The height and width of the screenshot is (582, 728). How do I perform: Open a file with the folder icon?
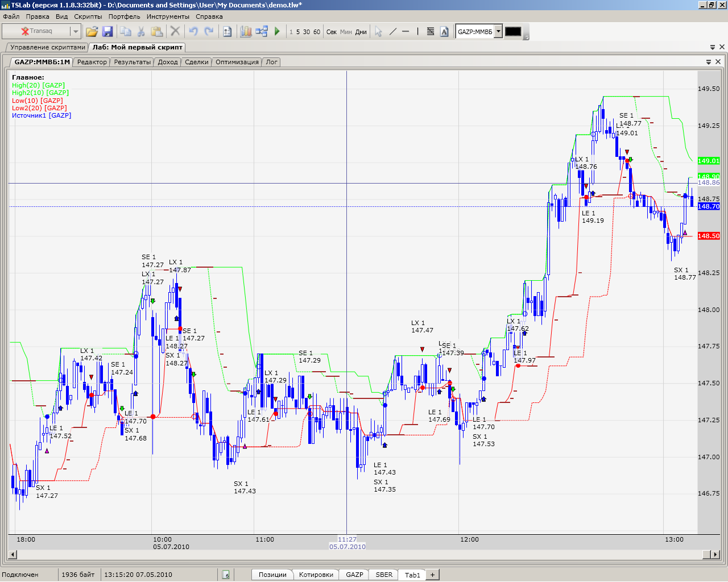[x=92, y=31]
